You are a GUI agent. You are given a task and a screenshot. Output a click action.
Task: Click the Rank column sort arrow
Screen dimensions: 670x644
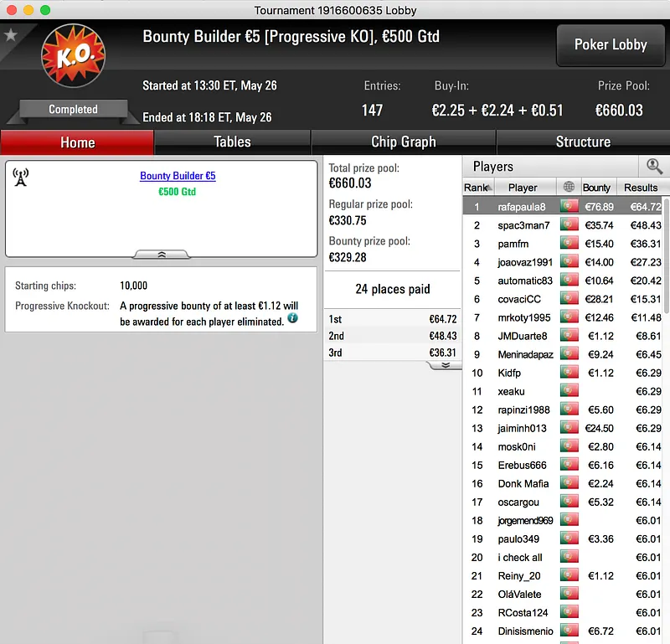click(489, 188)
